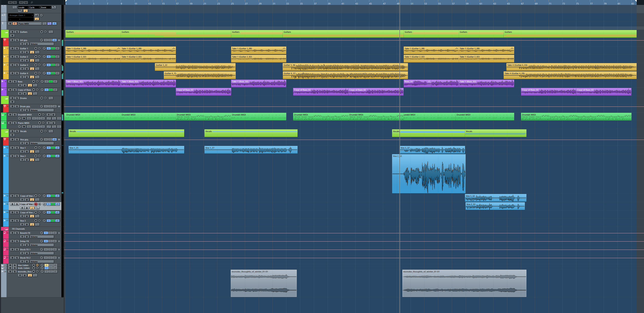The height and width of the screenshot is (313, 644).
Task: Disable record on selected Copy of Vox track
Action: coord(36,204)
